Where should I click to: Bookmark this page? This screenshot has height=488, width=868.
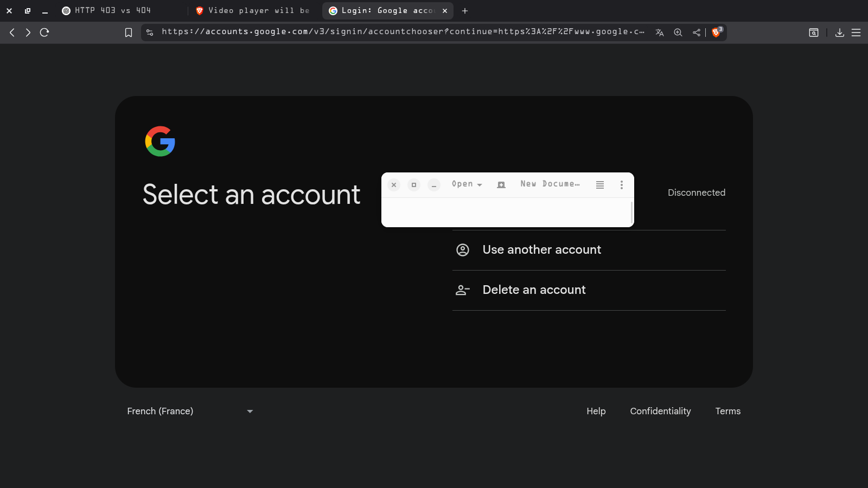129,33
